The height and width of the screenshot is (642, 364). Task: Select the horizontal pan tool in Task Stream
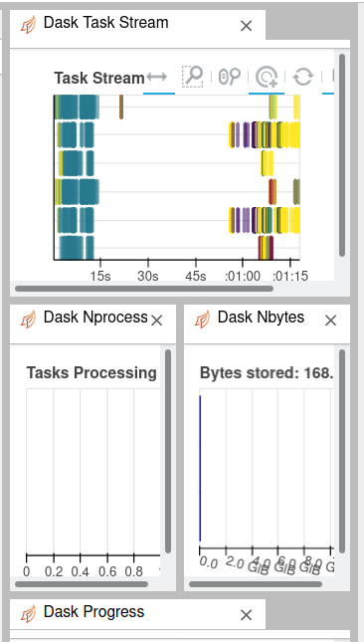[x=157, y=77]
